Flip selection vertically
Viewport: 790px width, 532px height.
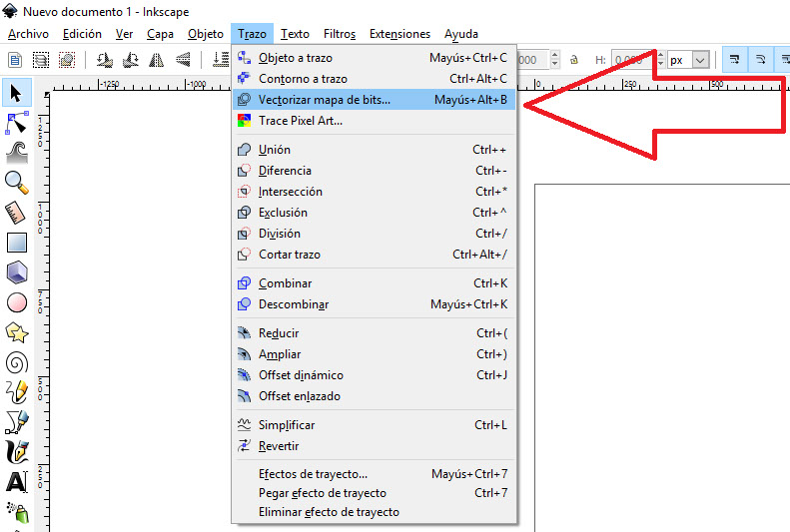(x=183, y=60)
